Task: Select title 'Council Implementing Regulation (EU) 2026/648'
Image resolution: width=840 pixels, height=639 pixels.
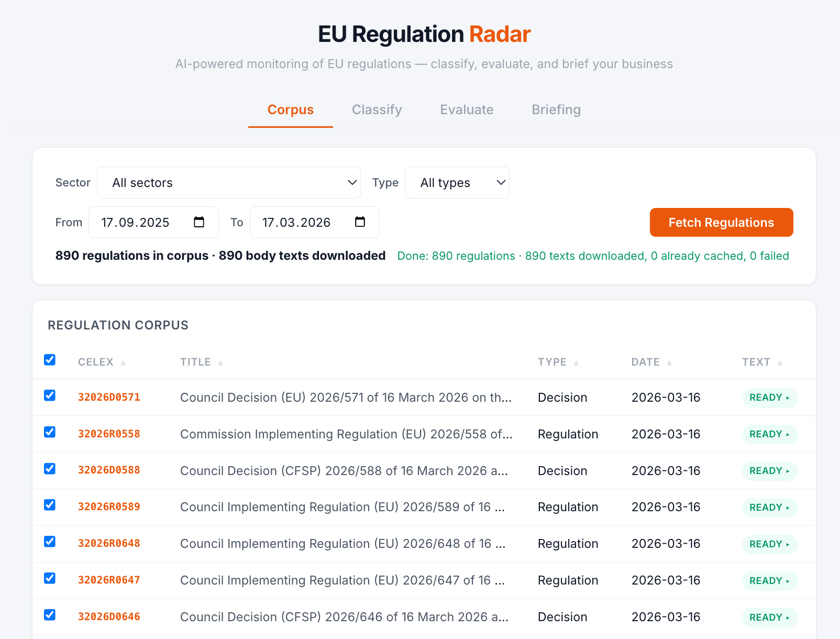Action: (343, 544)
